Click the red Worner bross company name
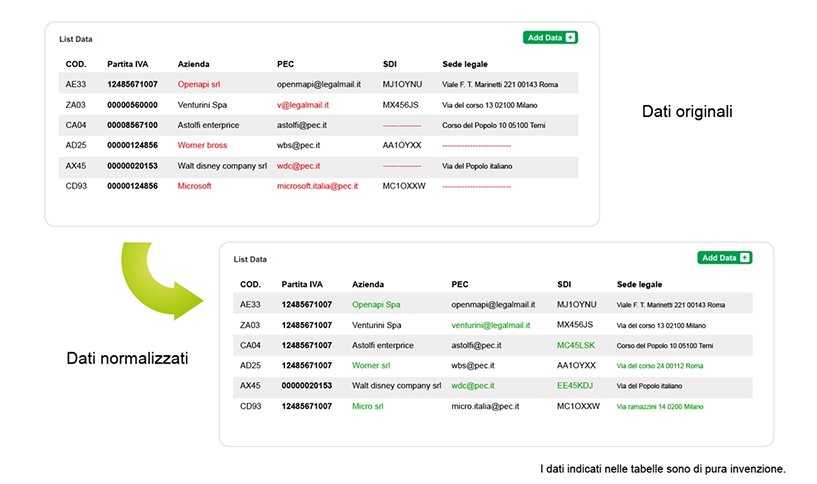The width and height of the screenshot is (817, 484). pos(202,145)
